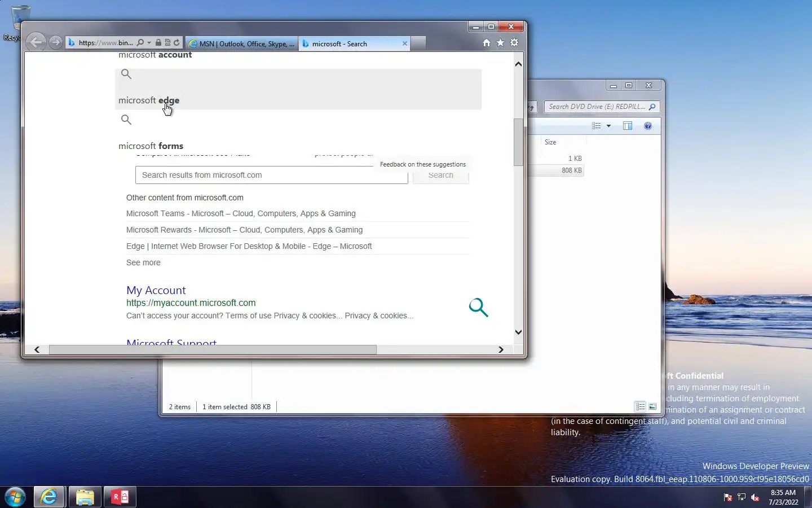This screenshot has height=508, width=812.
Task: Open the Windows Start orb
Action: 15,497
